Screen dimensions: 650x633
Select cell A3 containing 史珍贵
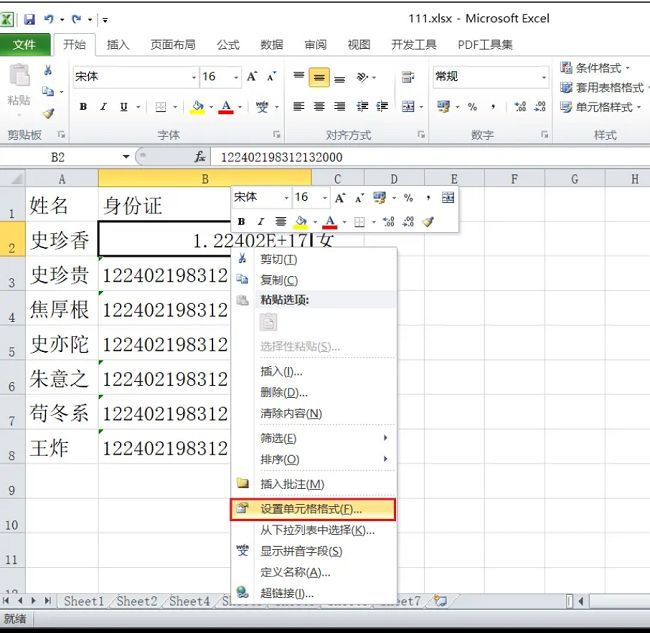click(x=61, y=276)
